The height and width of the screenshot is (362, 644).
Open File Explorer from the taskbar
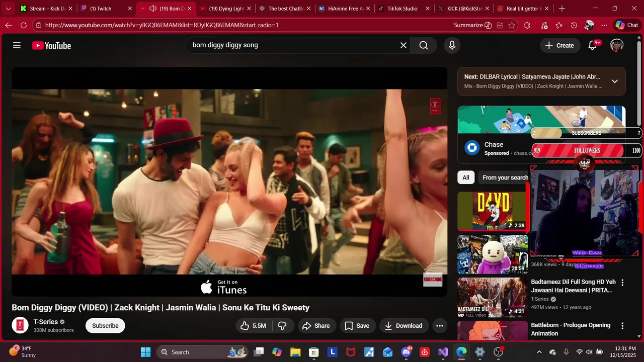point(295,352)
